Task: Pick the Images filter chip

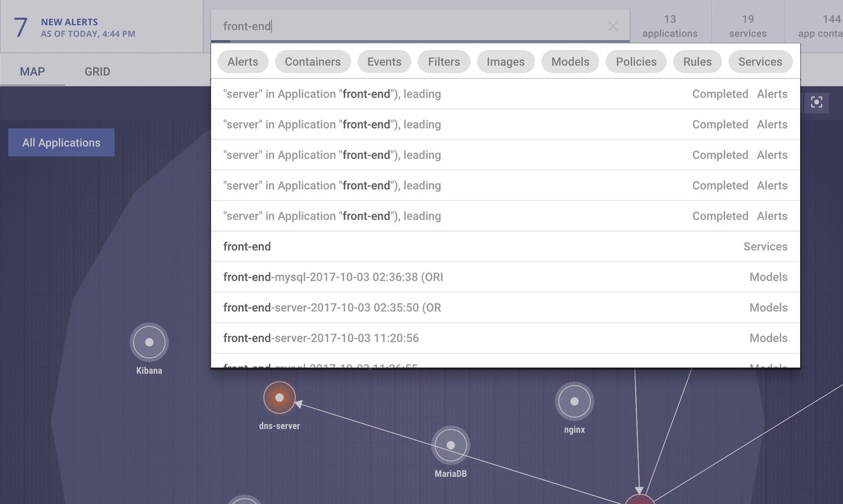Action: pyautogui.click(x=506, y=61)
